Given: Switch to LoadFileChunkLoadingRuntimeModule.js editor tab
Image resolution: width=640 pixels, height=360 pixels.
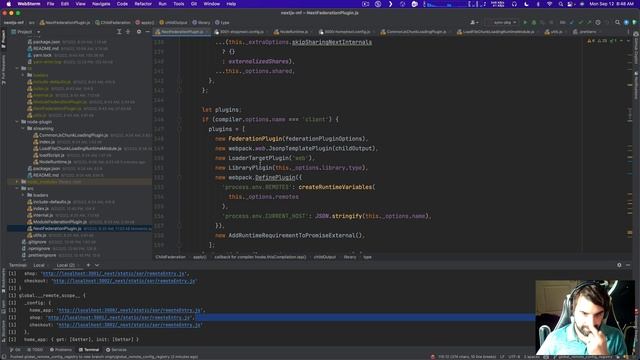Looking at the screenshot, I should [498, 31].
